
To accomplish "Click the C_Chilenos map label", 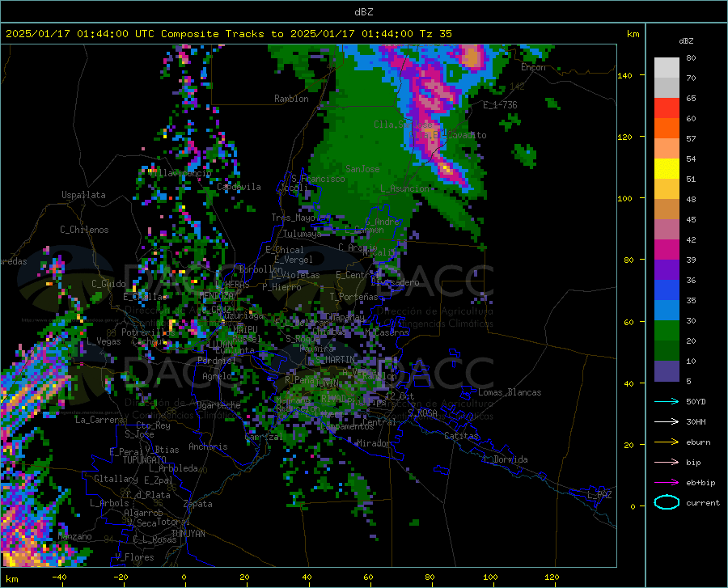I will point(84,230).
